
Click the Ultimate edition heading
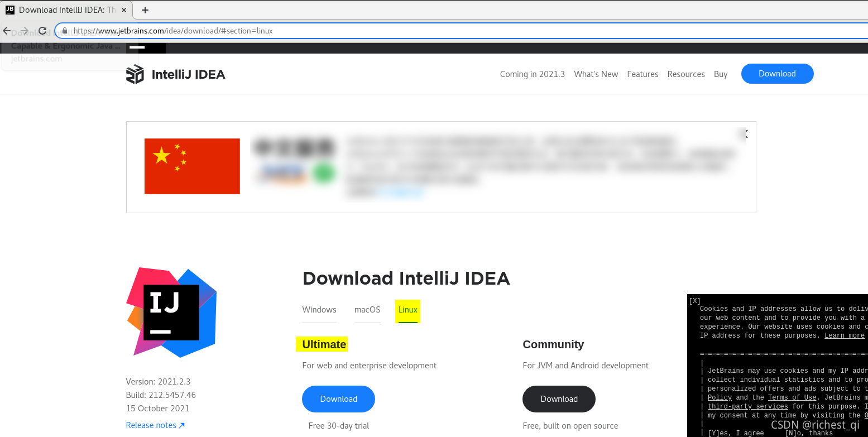(x=324, y=344)
